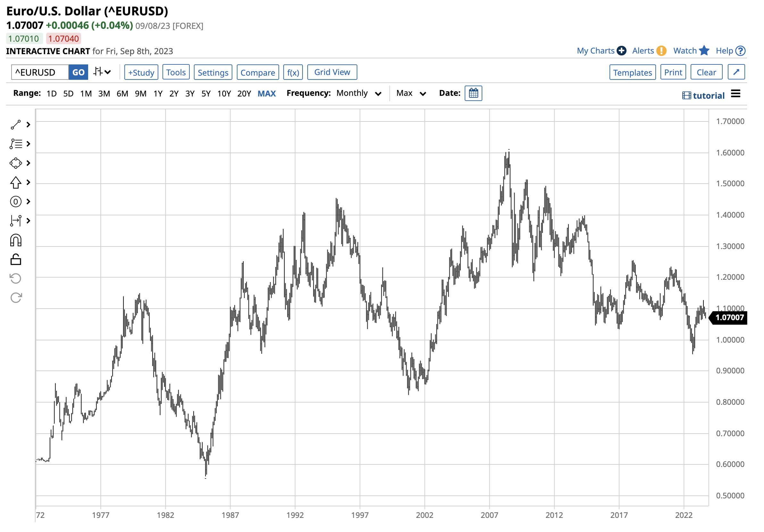Toggle the drawing lock icon
The image size is (764, 532).
(16, 260)
